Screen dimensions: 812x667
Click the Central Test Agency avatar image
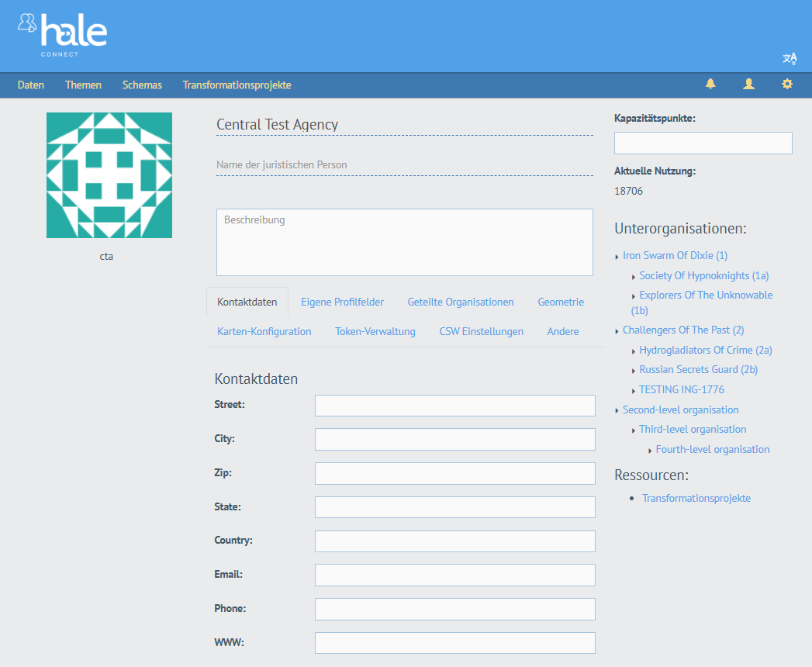click(109, 175)
